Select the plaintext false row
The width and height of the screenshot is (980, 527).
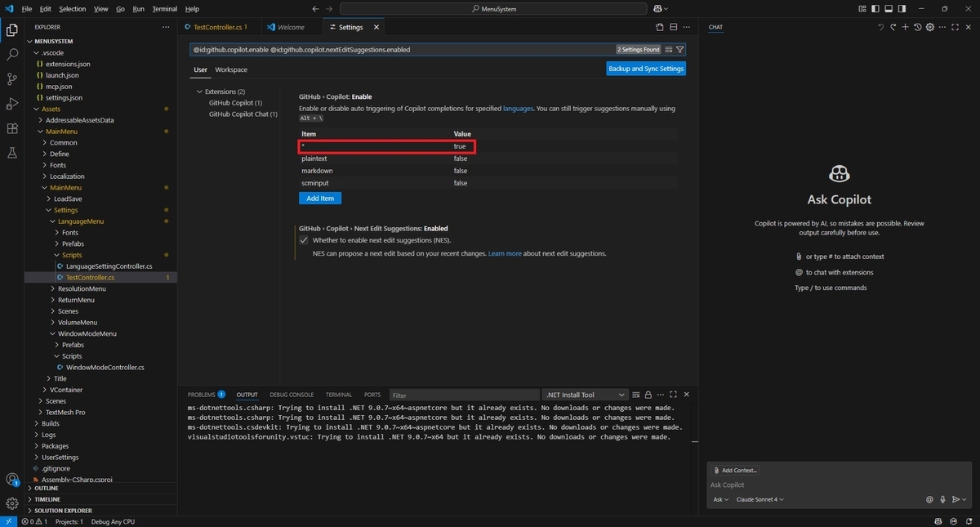point(488,159)
